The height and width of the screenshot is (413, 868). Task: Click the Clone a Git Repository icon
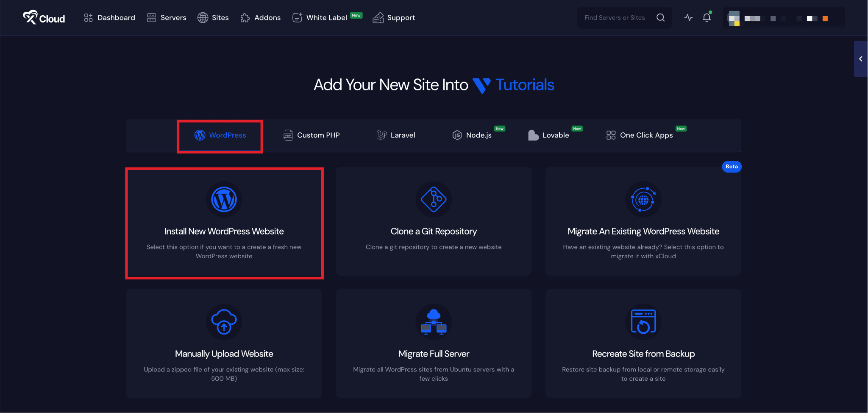[433, 199]
